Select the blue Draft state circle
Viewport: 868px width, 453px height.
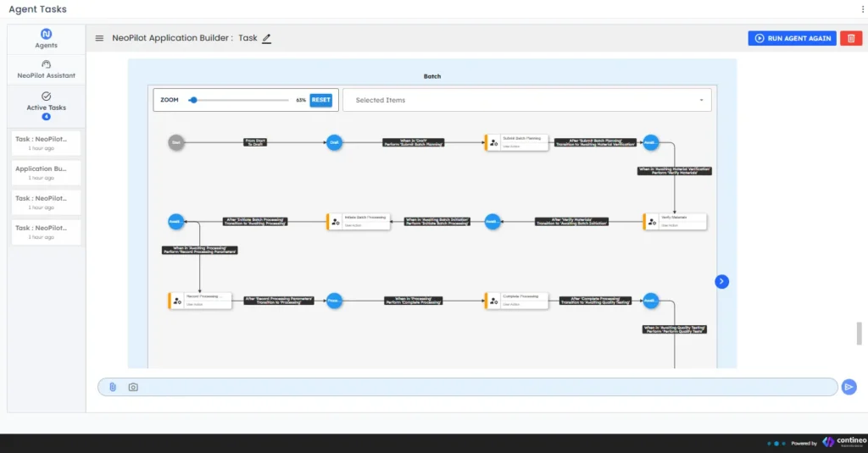(334, 143)
